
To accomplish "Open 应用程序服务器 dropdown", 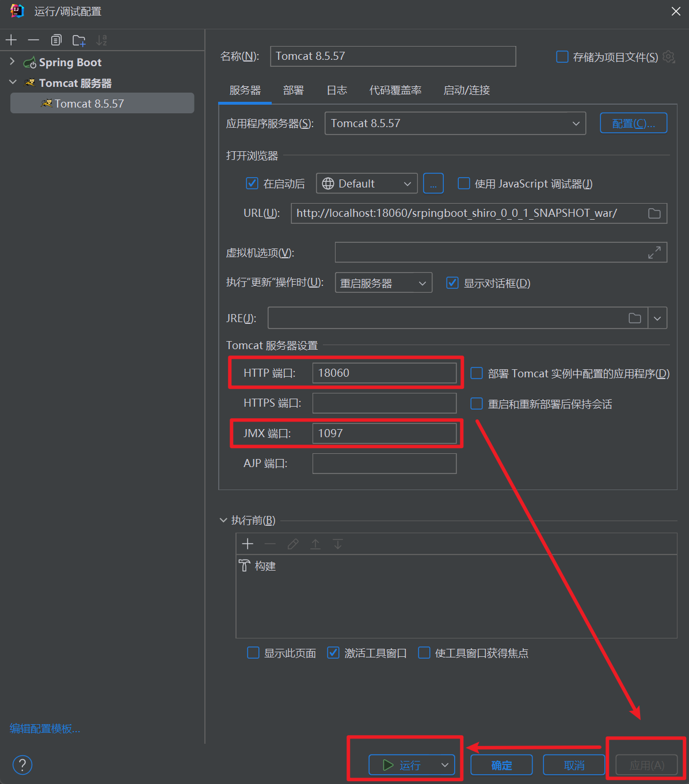I will coord(455,124).
